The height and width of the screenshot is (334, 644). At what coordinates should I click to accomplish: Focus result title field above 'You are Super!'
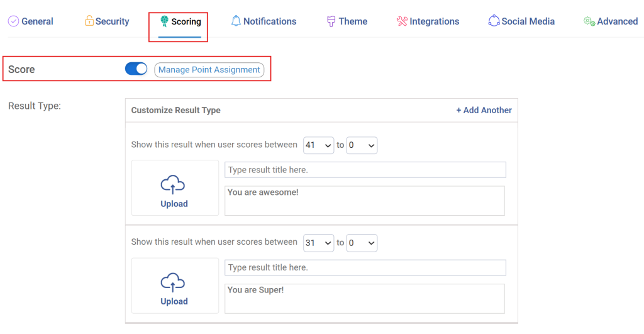click(x=365, y=267)
